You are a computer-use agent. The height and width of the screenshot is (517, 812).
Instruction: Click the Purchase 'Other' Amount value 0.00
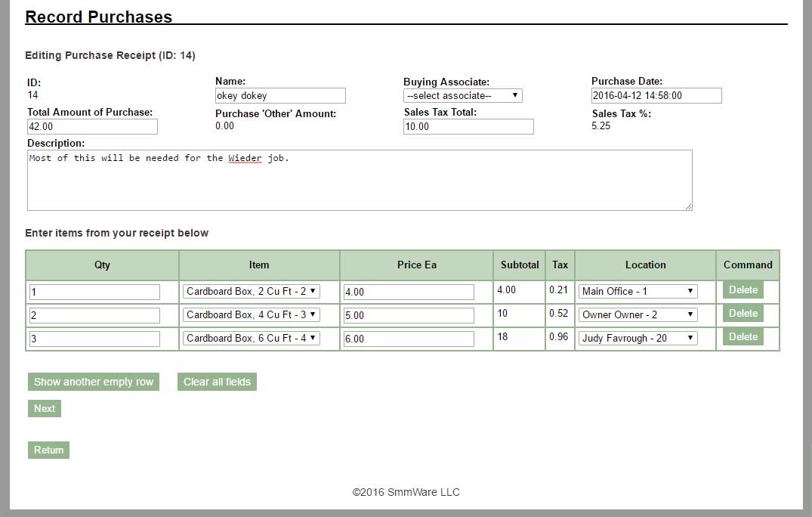coord(225,126)
